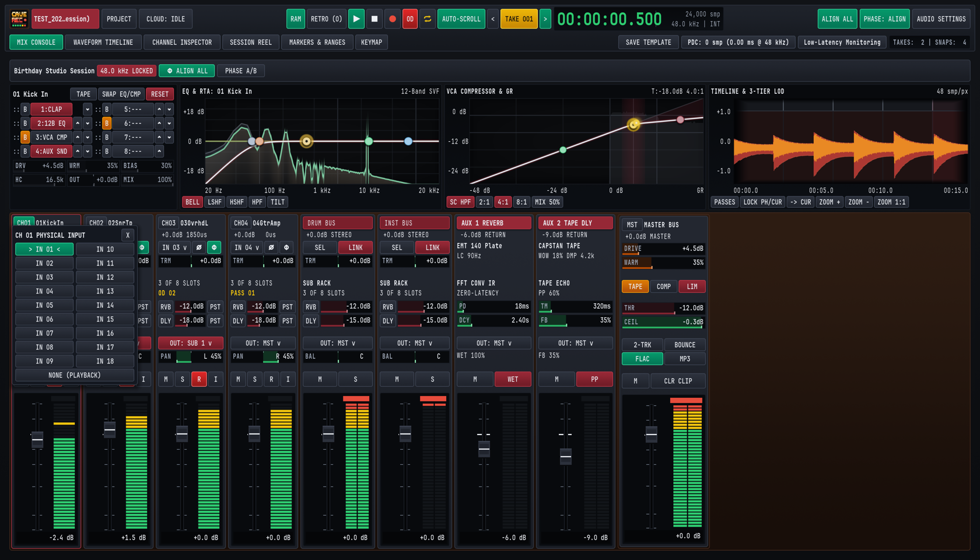Open AUX 2 TAPE DLY OUT: MST dropdown
The width and height of the screenshot is (980, 560).
coord(575,343)
